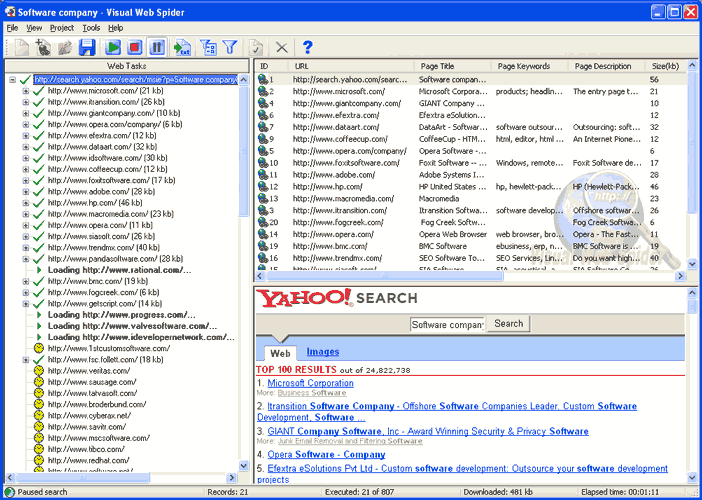Collapse the root search.yahoo.com tree node

(13, 80)
